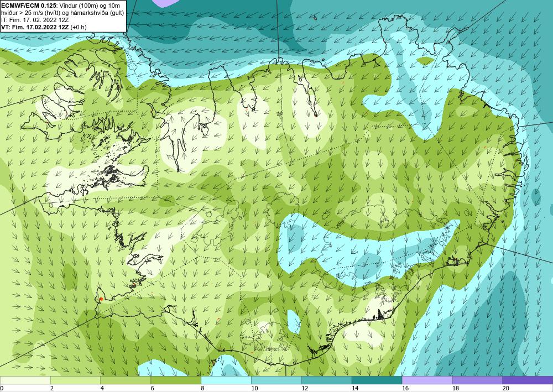The height and width of the screenshot is (392, 553).
Task: Click the teal 12–14 m/s legend swatch
Action: coord(327,380)
